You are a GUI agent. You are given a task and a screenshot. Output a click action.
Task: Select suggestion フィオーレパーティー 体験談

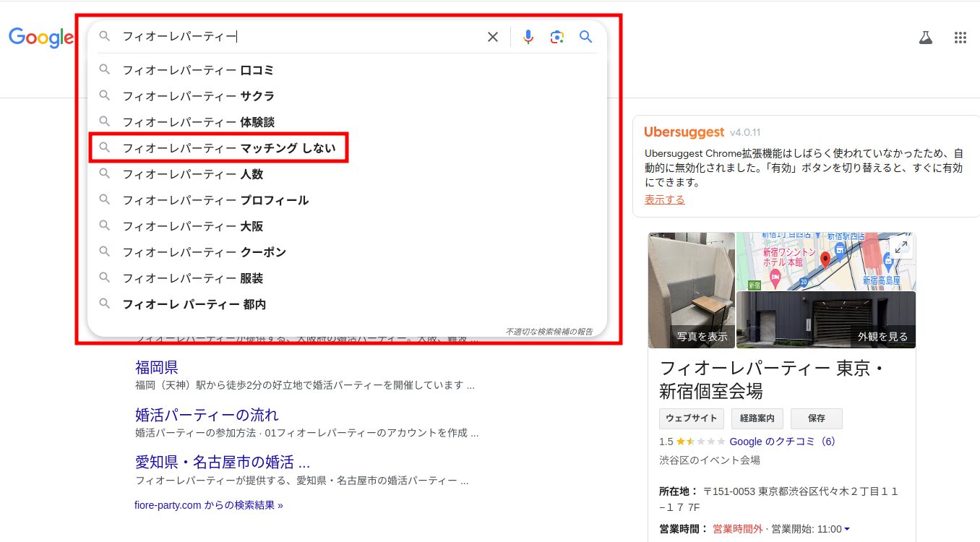click(x=347, y=122)
